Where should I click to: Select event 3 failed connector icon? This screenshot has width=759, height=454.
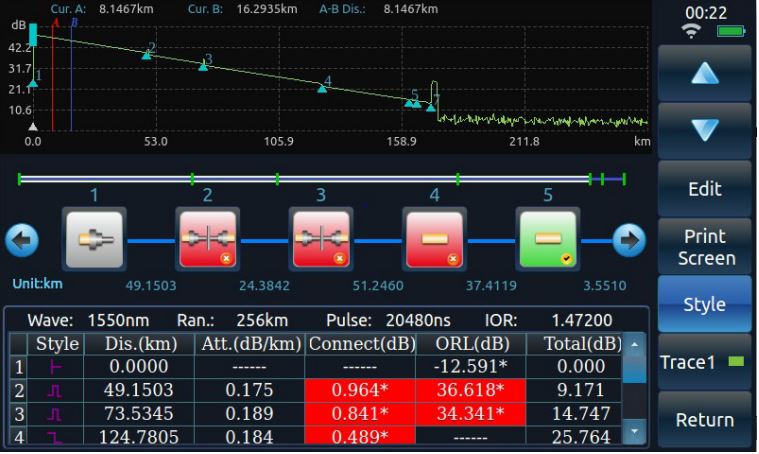[321, 239]
